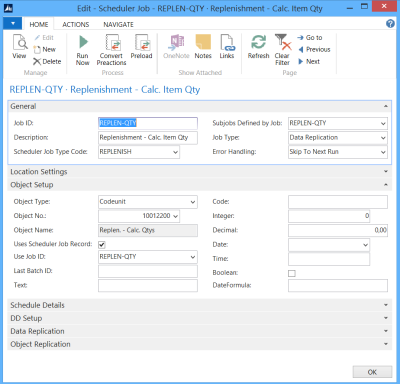
Task: Click the OK button
Action: (372, 372)
